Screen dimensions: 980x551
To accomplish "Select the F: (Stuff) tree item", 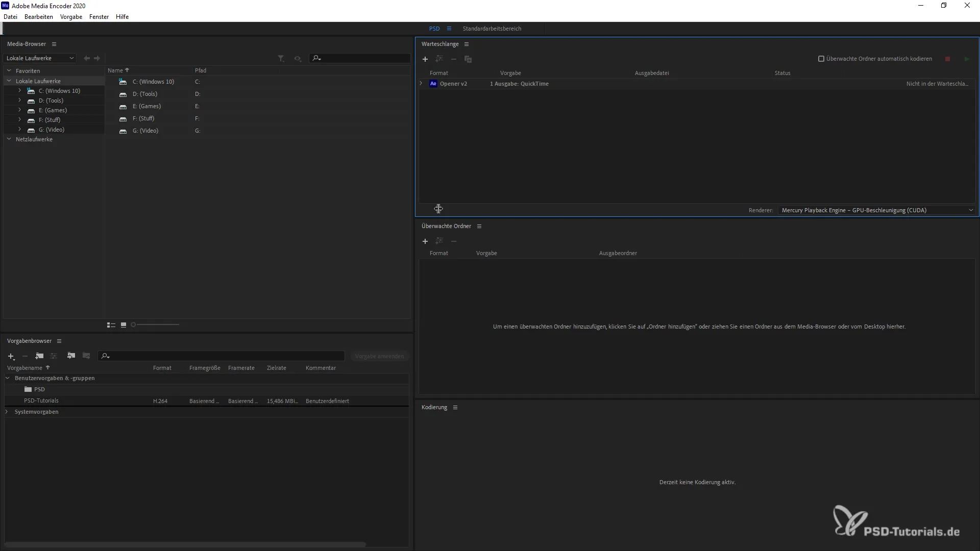I will (x=50, y=120).
